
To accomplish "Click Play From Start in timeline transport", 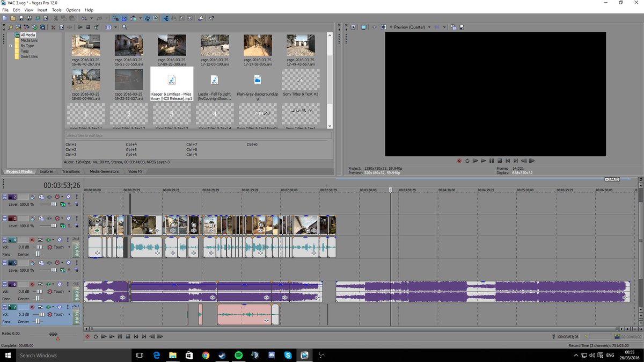I will click(x=104, y=337).
